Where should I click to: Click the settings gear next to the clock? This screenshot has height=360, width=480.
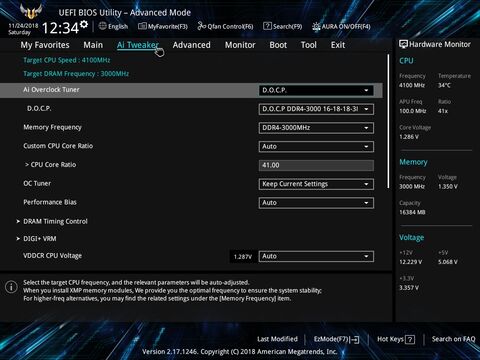[x=84, y=24]
